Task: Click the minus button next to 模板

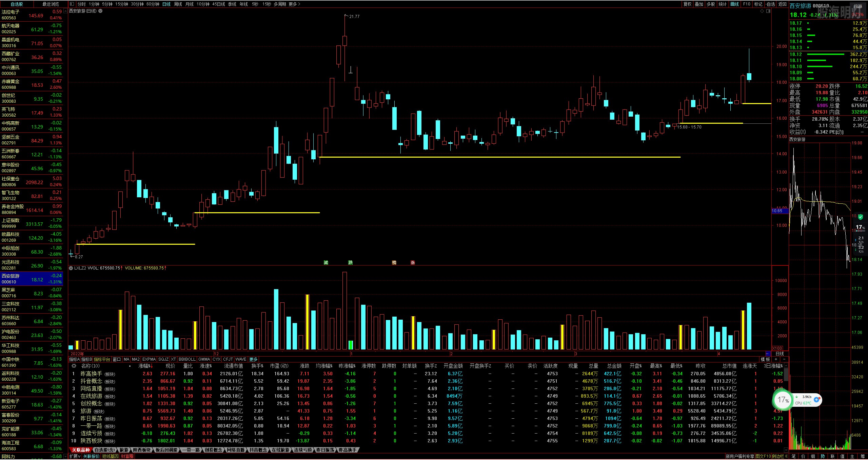Action: point(784,359)
